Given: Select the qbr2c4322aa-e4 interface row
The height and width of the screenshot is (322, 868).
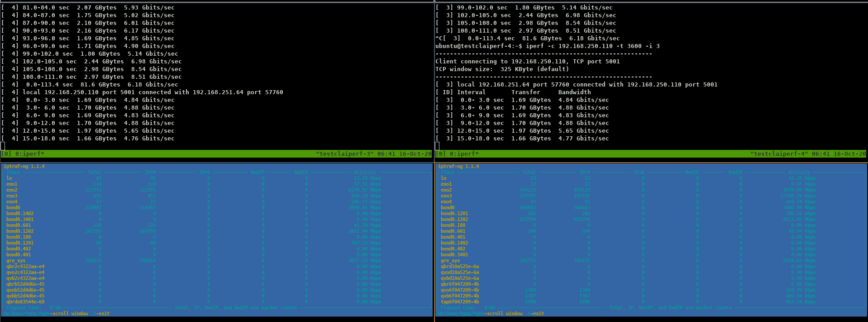Looking at the screenshot, I should pos(25,266).
